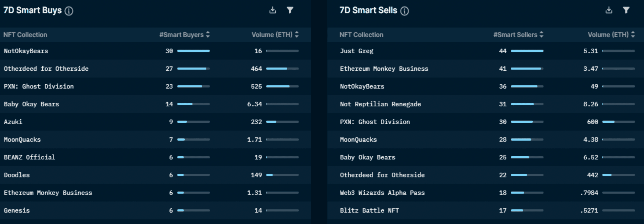This screenshot has width=644, height=224.
Task: Click volume value 525 for PXN buys
Action: pyautogui.click(x=256, y=86)
